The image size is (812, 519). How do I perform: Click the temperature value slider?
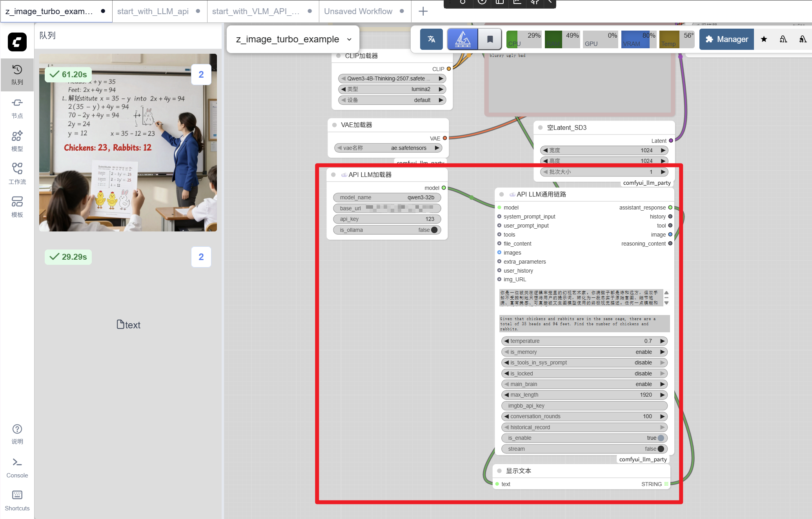[x=584, y=341]
